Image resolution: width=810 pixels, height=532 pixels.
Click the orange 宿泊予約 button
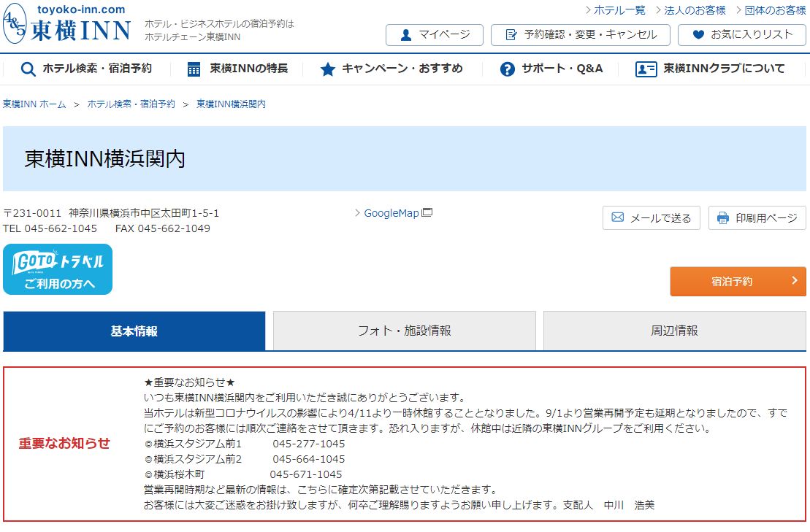tap(738, 281)
